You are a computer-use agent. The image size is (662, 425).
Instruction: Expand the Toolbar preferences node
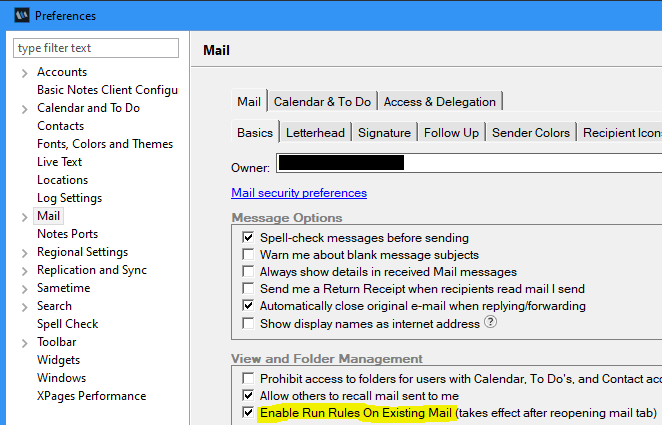23,342
